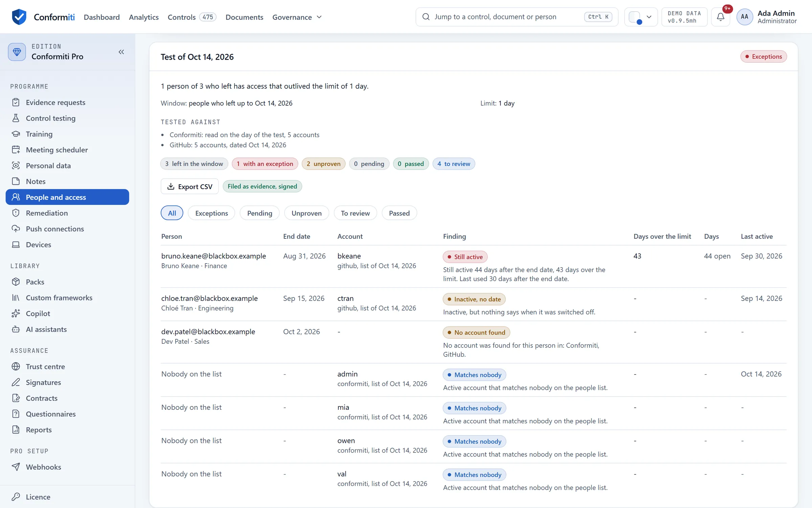Click the Devices laptop icon
This screenshot has width=812, height=508.
(x=16, y=245)
